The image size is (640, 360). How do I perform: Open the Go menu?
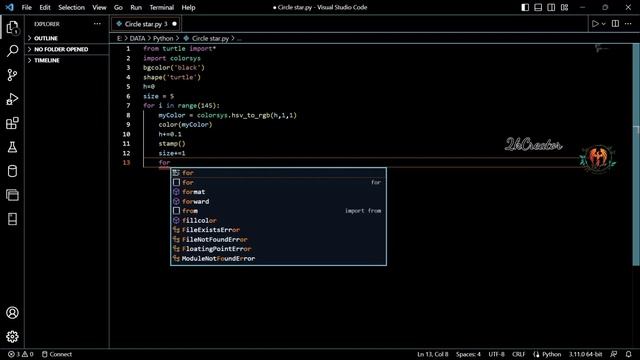[x=118, y=7]
